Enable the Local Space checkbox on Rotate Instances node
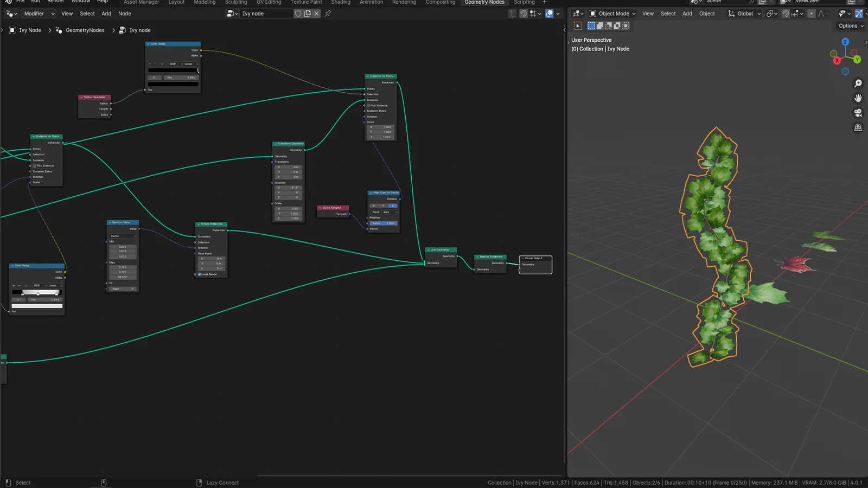This screenshot has width=868, height=488. click(x=199, y=274)
